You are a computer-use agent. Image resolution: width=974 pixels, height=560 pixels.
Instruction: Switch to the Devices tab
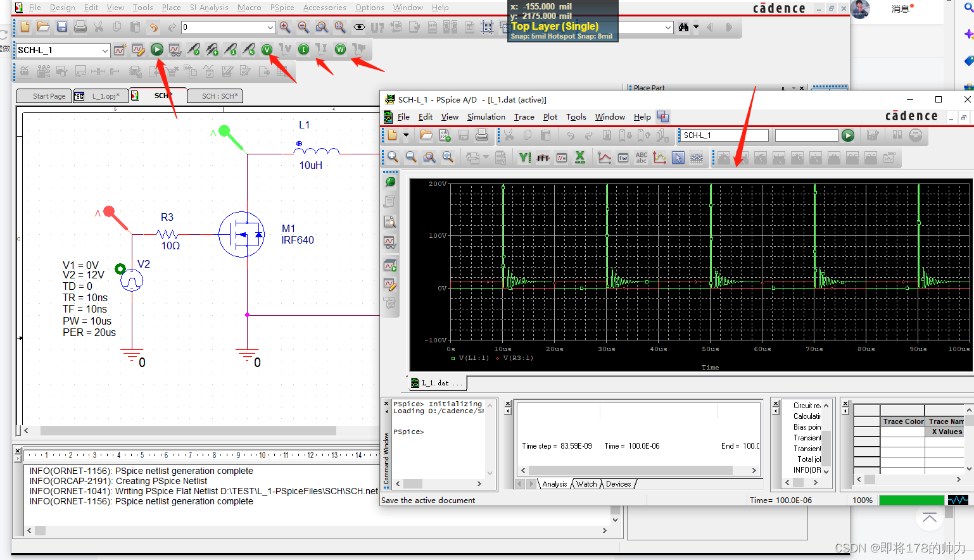coord(618,484)
